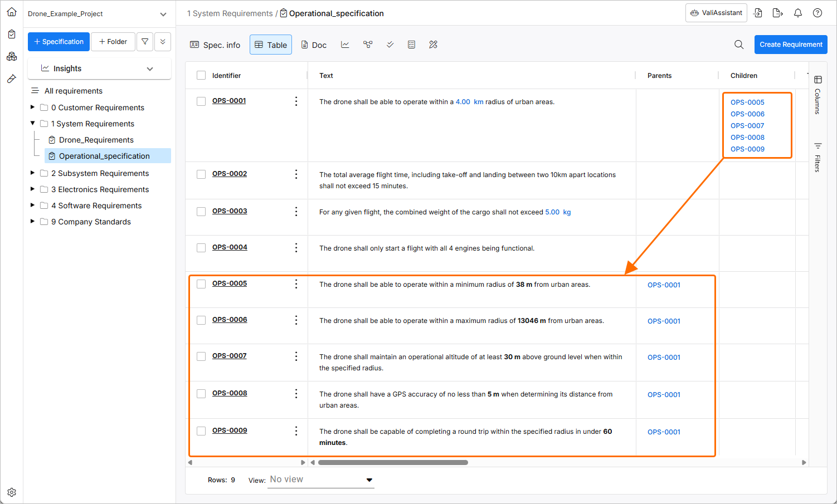Image resolution: width=837 pixels, height=504 pixels.
Task: Switch to the Spec. info tab
Action: point(215,45)
